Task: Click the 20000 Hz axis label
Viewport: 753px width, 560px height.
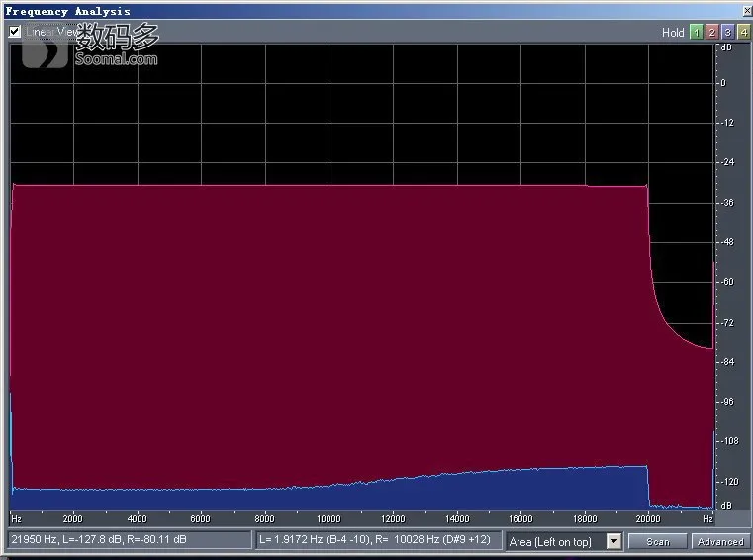Action: click(x=648, y=519)
